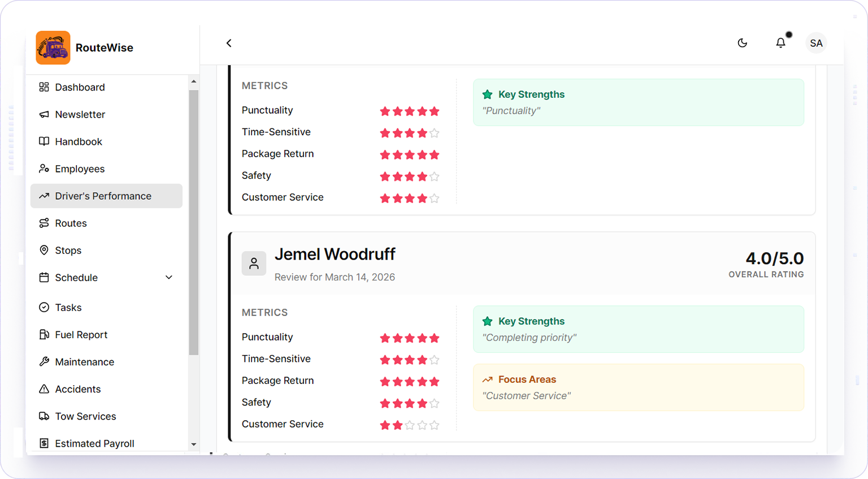Expand the Schedule submenu chevron
This screenshot has width=868, height=479.
coord(168,277)
